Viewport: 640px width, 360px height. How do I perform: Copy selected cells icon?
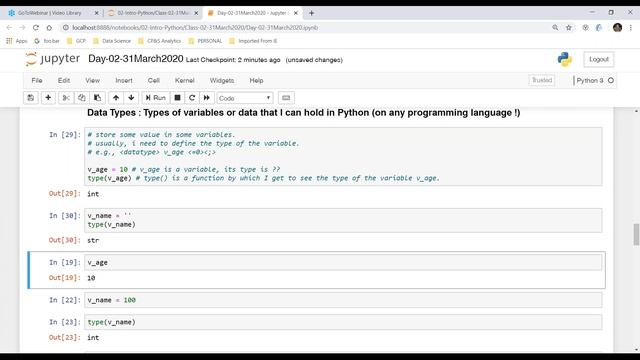(82, 98)
